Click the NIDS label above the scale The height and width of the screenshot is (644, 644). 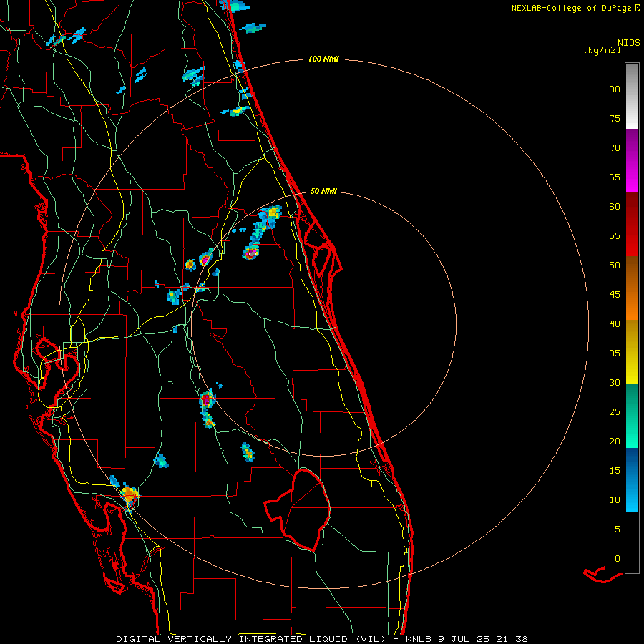(x=628, y=43)
